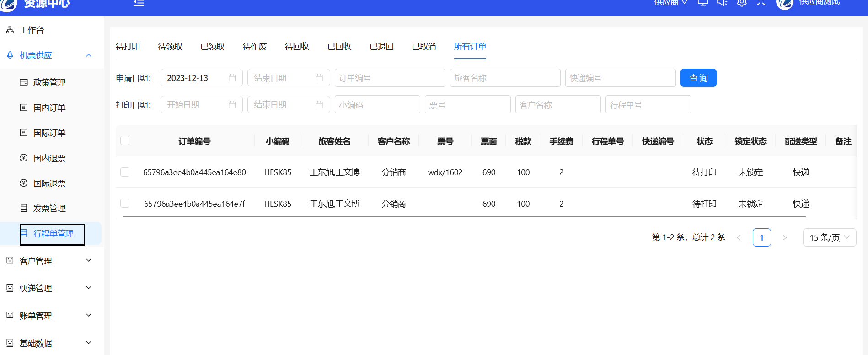Click the 票号 search field
The height and width of the screenshot is (355, 868).
coord(468,105)
